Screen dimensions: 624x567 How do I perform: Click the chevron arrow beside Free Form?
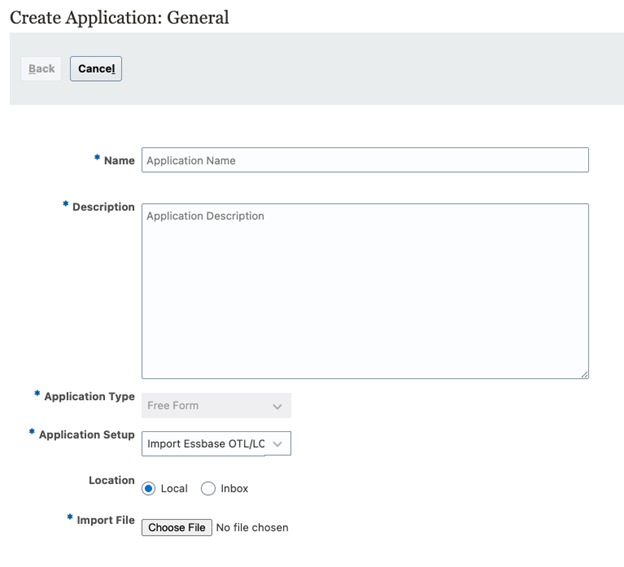tap(277, 406)
